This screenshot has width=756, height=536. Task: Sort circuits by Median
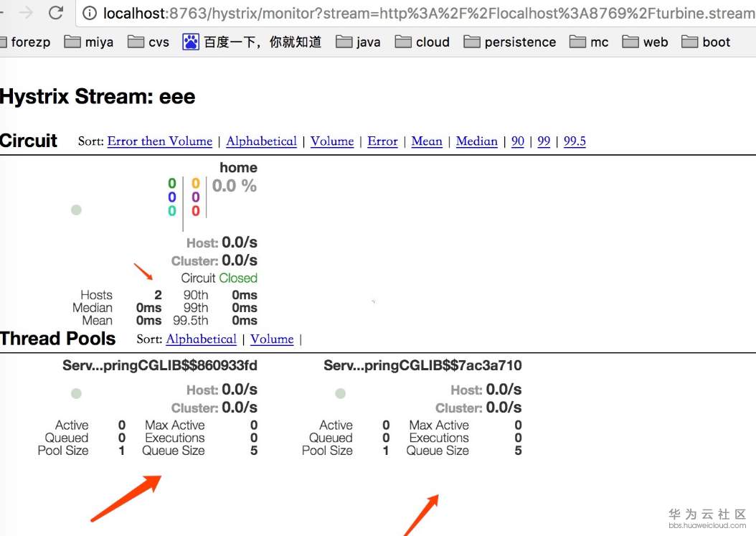coord(477,141)
